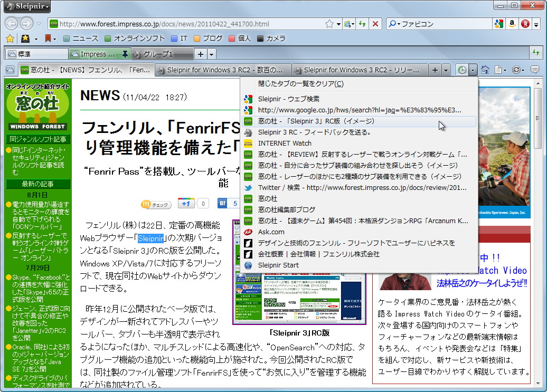
Task: Click the red X stop-loading icon
Action: [375, 24]
